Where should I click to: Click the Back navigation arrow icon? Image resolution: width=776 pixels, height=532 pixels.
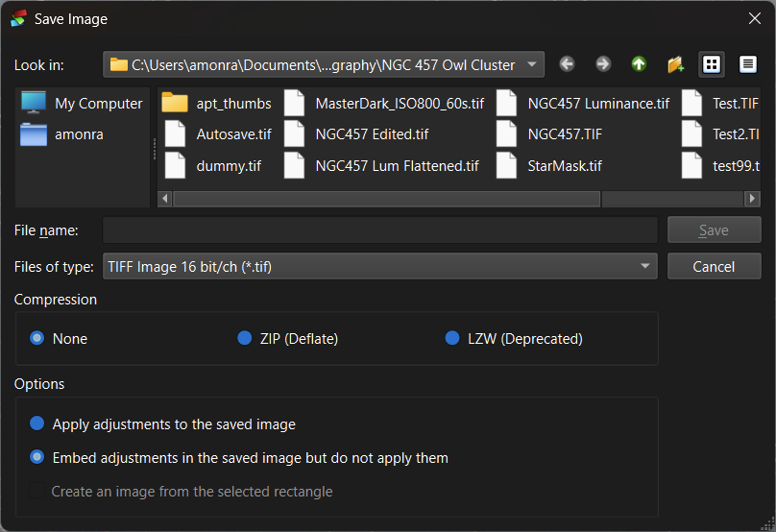coord(567,64)
